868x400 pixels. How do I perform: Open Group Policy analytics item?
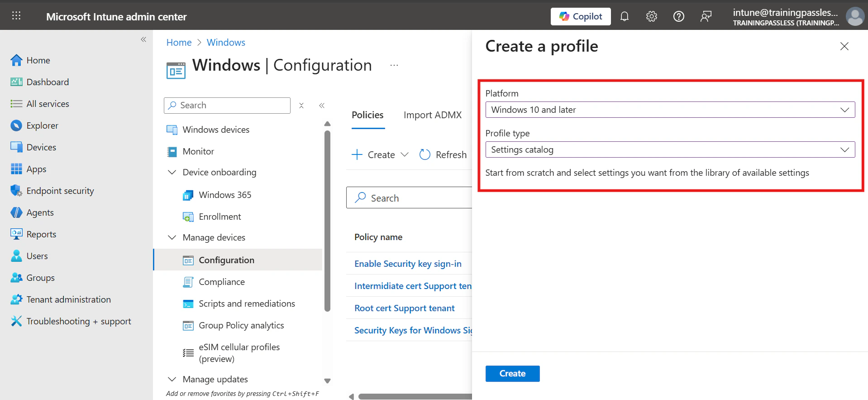(x=241, y=325)
